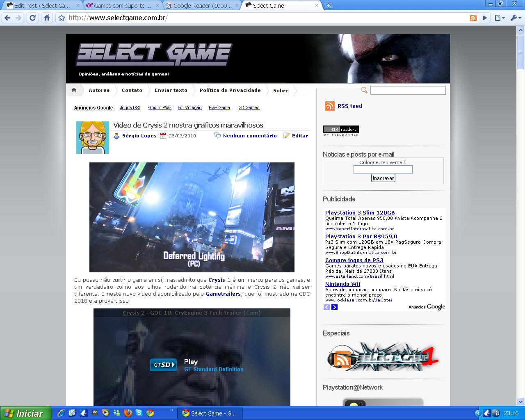Click the site home icon in navigation
This screenshot has width=525, height=420.
coord(74,90)
